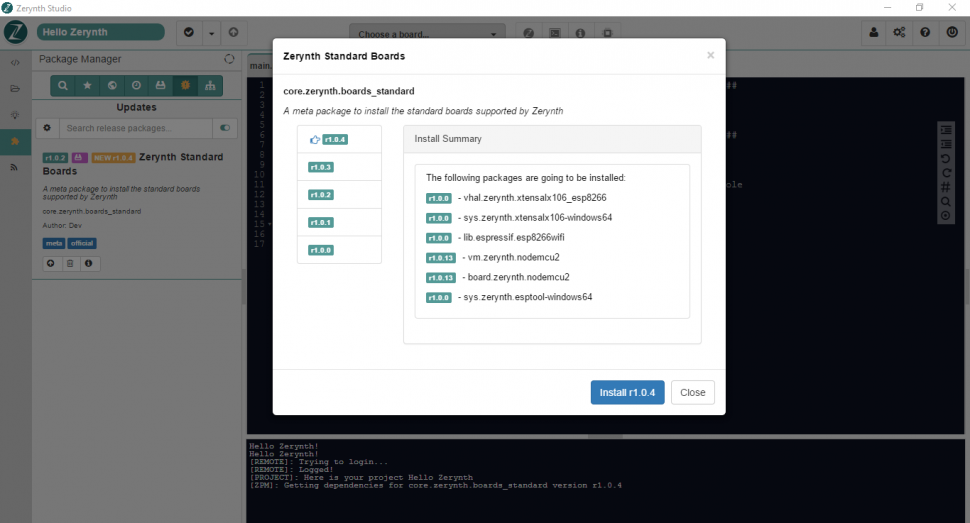
Task: Click the package info icon
Action: [x=88, y=264]
